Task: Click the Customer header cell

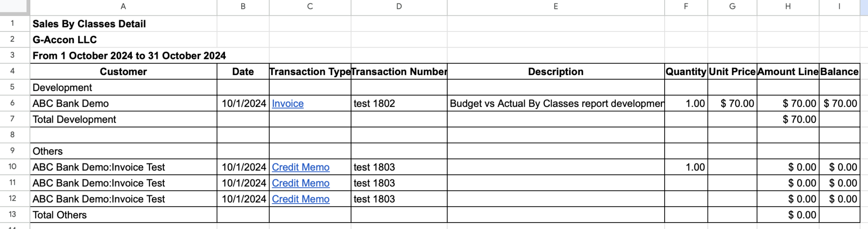Action: (123, 72)
